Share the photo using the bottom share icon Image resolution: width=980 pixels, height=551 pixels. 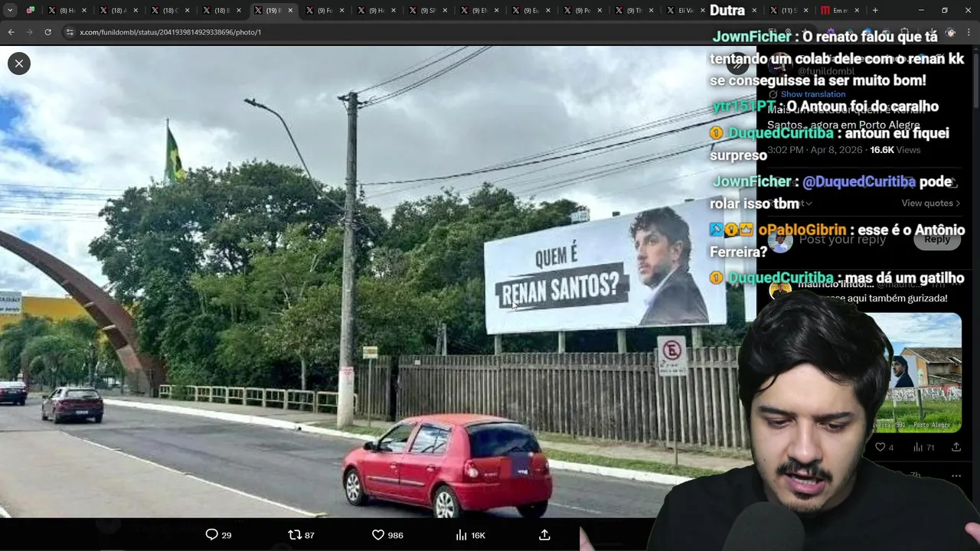pos(544,535)
